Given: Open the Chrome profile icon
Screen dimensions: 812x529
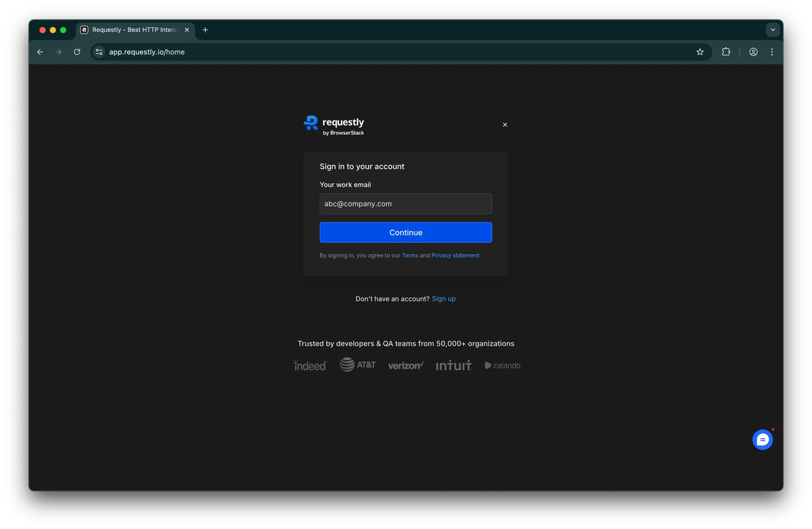Looking at the screenshot, I should pyautogui.click(x=753, y=52).
